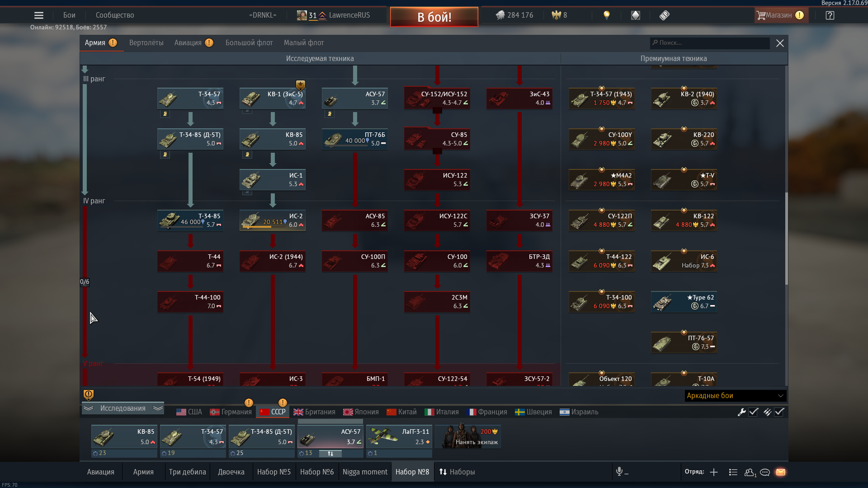The height and width of the screenshot is (488, 868).
Task: Click the microphone voice chat icon
Action: (x=619, y=472)
